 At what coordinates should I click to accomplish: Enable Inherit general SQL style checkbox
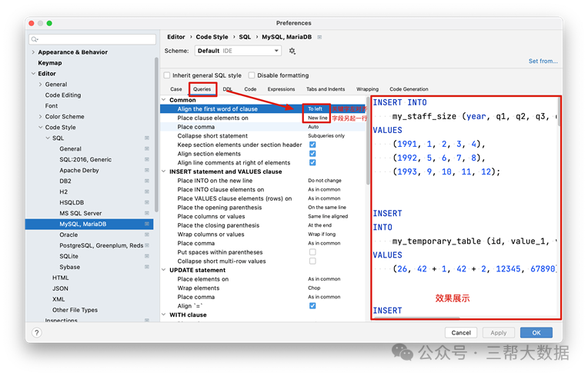(x=167, y=75)
